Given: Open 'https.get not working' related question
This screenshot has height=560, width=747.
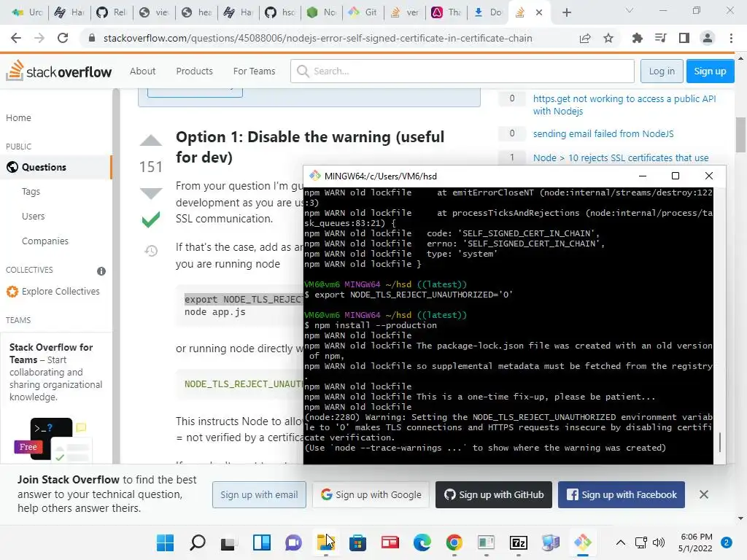Looking at the screenshot, I should 624,105.
